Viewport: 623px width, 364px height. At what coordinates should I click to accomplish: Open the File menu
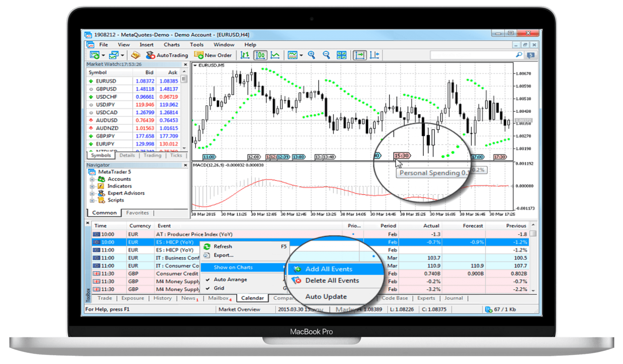tap(103, 45)
